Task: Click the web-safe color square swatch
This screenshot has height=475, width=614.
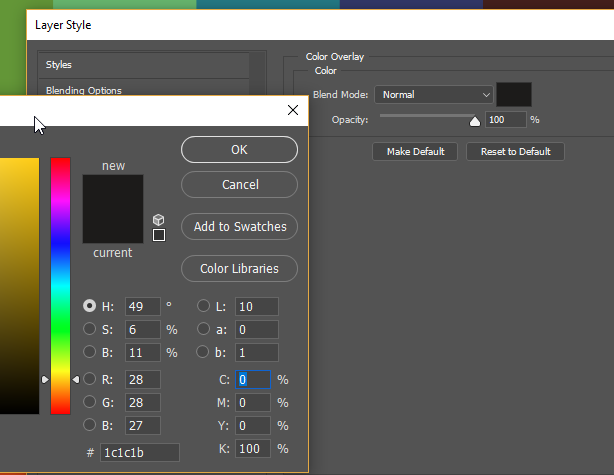Action: [159, 235]
